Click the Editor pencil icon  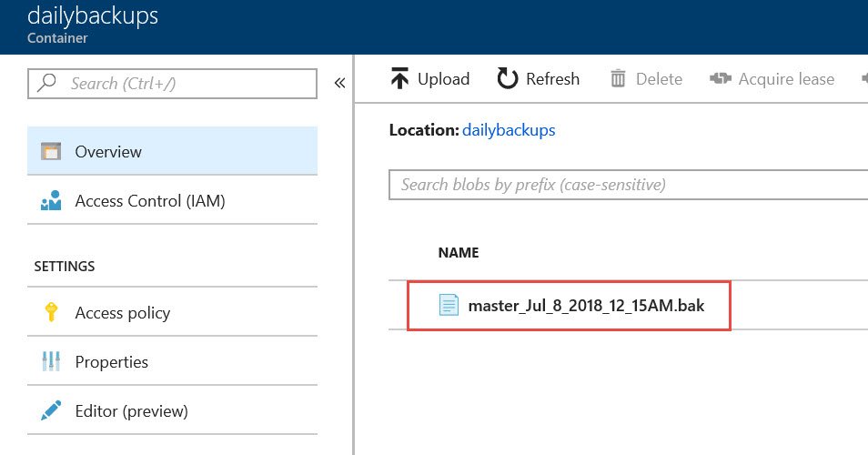pyautogui.click(x=51, y=410)
